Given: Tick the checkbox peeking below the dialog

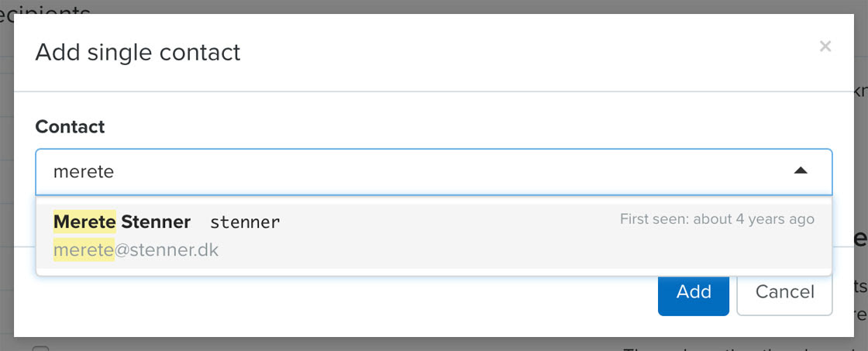Looking at the screenshot, I should tap(40, 348).
